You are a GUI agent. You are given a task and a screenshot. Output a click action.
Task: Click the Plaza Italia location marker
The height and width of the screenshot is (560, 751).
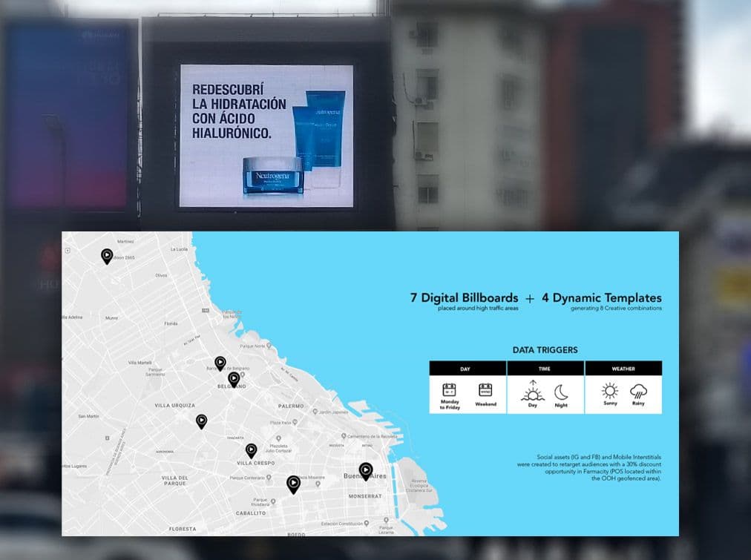[295, 422]
